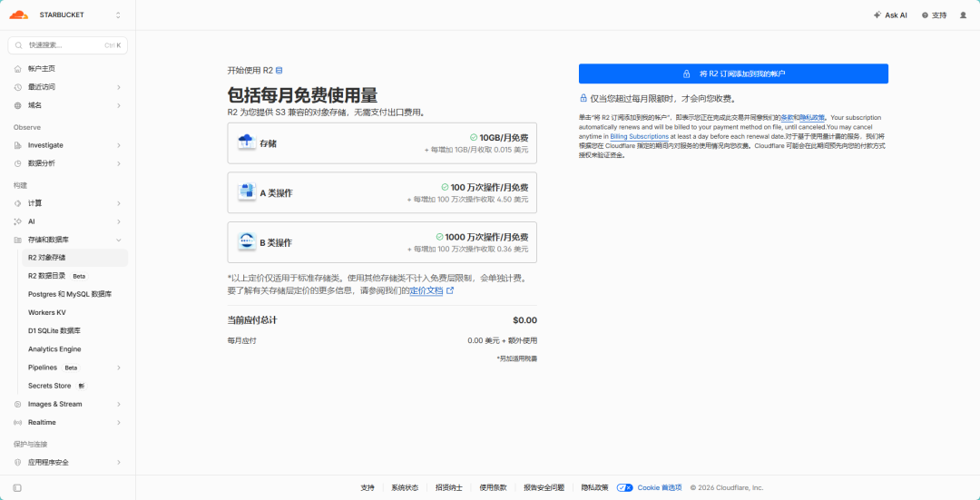Click footer 招贤纳士 link

(x=449, y=487)
